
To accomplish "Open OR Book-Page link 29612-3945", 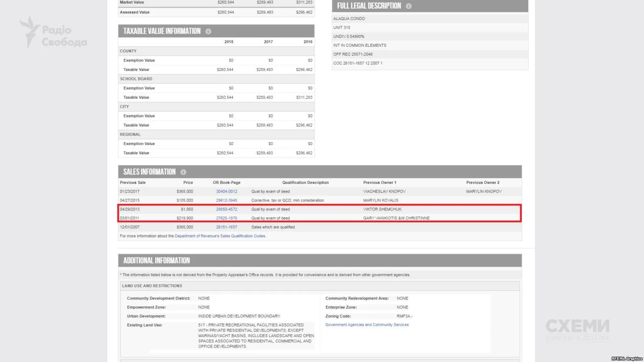I will [226, 200].
